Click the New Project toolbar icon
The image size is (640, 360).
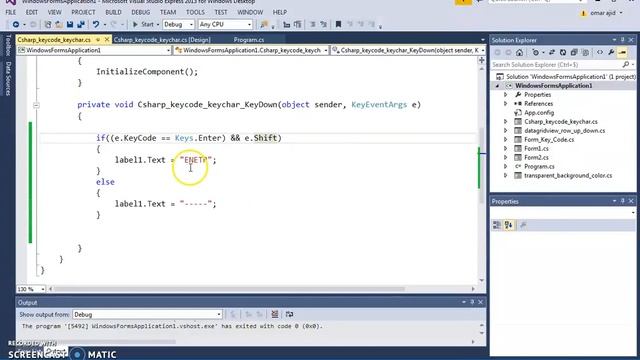(x=48, y=24)
